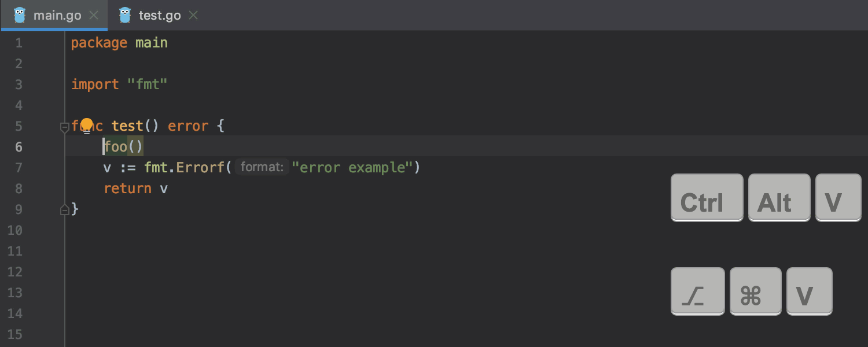Close the test.go tab
The width and height of the screenshot is (868, 347).
[x=193, y=15]
